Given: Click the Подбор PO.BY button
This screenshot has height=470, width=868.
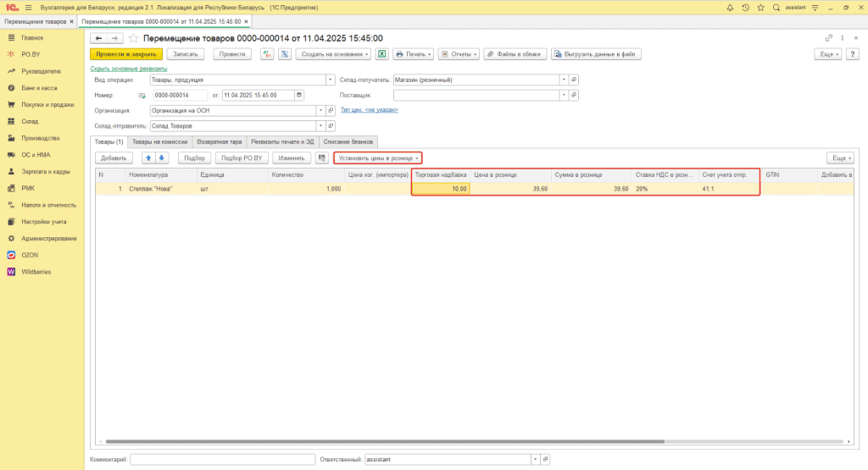Looking at the screenshot, I should [x=242, y=158].
